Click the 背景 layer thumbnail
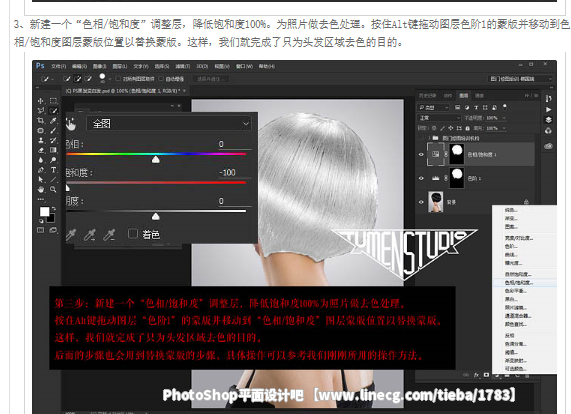Screen dimensions: 571x414 click(x=436, y=202)
